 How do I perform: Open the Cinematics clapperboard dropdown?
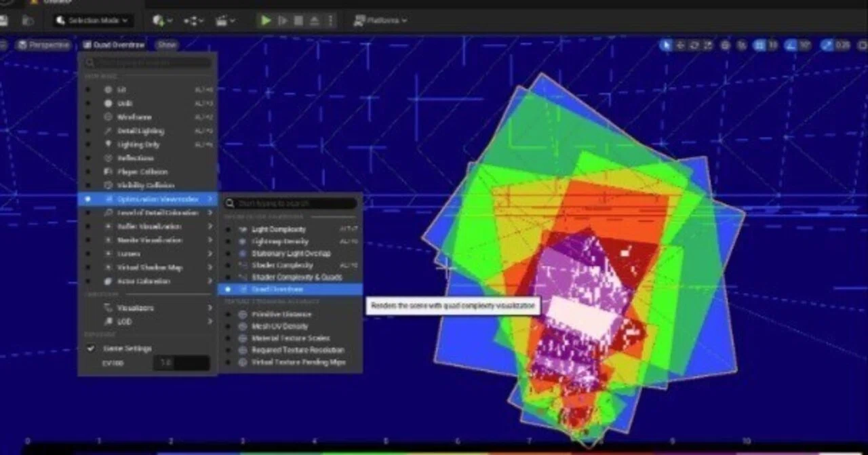click(x=225, y=20)
